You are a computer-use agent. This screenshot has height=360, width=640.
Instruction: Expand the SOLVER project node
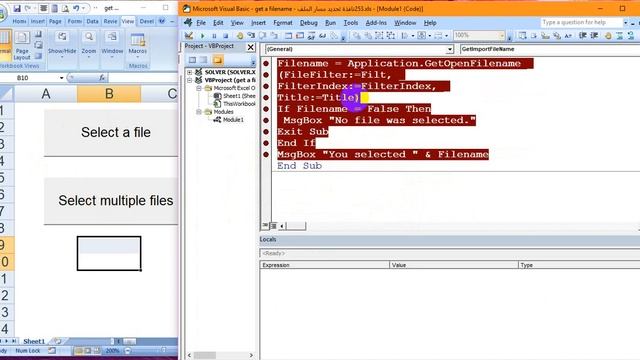pyautogui.click(x=189, y=72)
